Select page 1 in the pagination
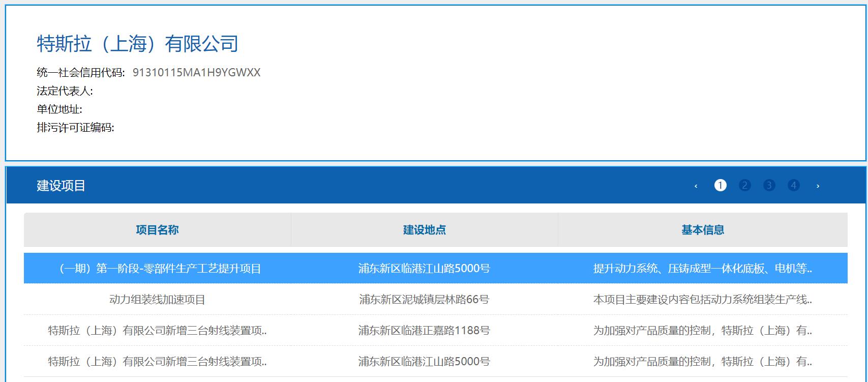868x382 pixels. click(720, 186)
